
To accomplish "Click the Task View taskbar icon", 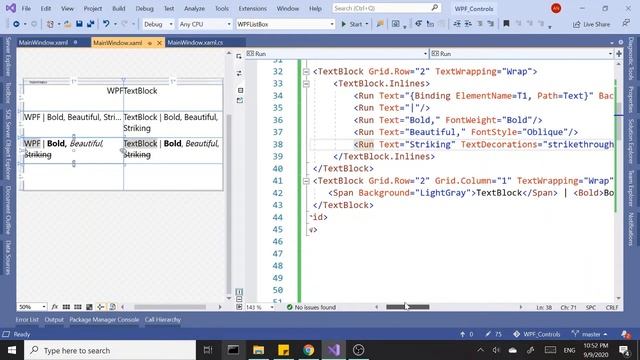I will (208, 350).
